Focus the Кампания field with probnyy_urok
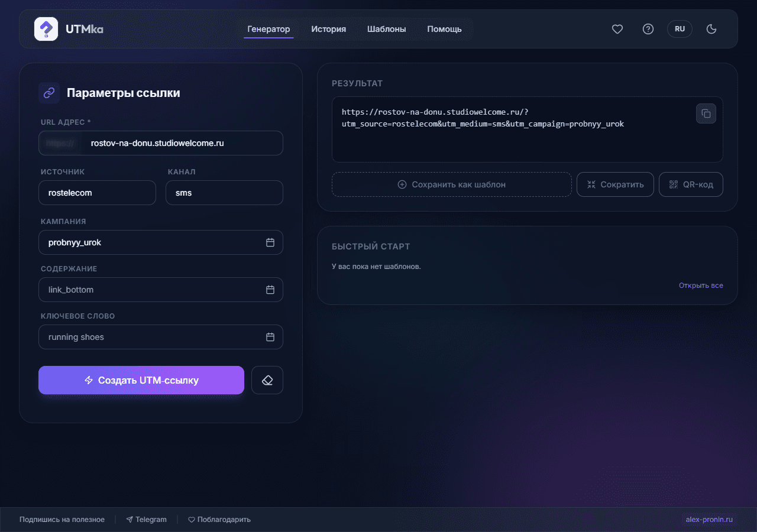The image size is (757, 532). [x=161, y=242]
